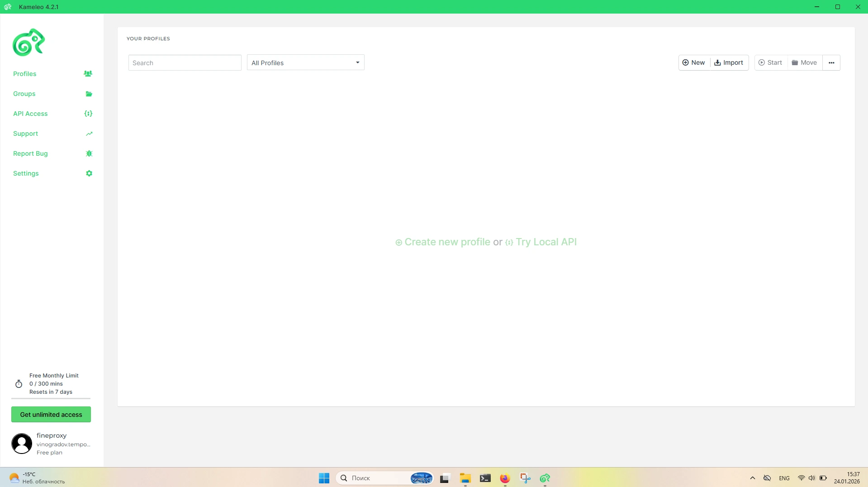Click the Kameleo title bar icon
Image resolution: width=868 pixels, height=487 pixels.
[8, 7]
